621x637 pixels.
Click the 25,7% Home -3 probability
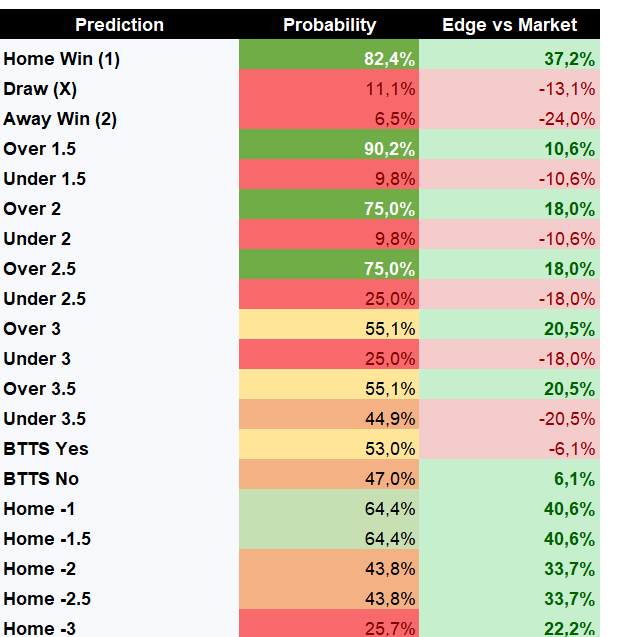329,624
